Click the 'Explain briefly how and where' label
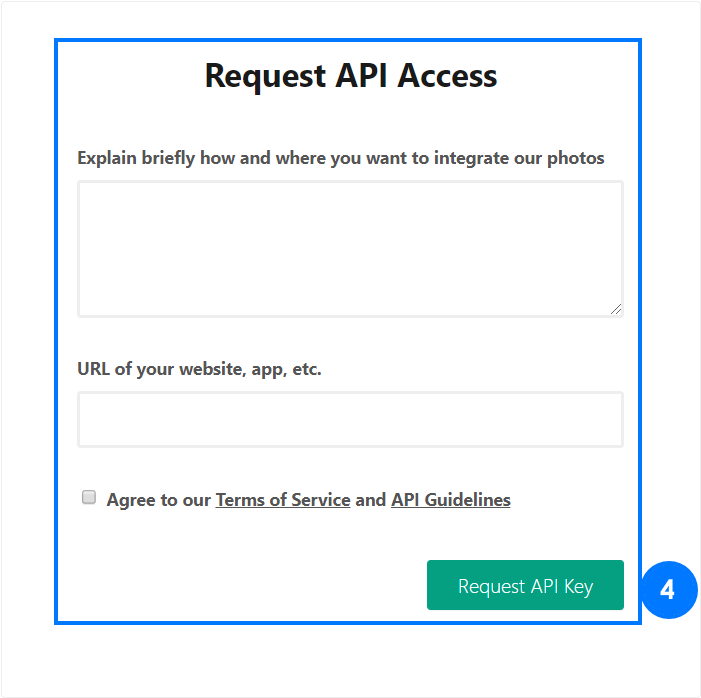The image size is (701, 698). pos(341,158)
